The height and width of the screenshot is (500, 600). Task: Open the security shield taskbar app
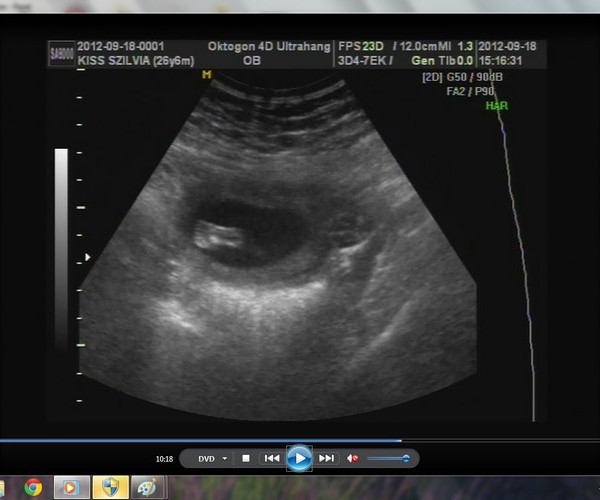[x=108, y=487]
